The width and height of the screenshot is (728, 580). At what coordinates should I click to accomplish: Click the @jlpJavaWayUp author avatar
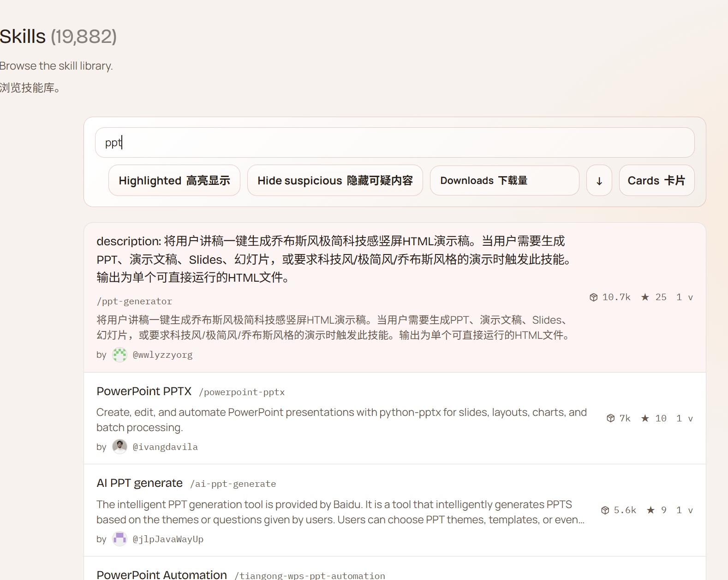pyautogui.click(x=120, y=539)
